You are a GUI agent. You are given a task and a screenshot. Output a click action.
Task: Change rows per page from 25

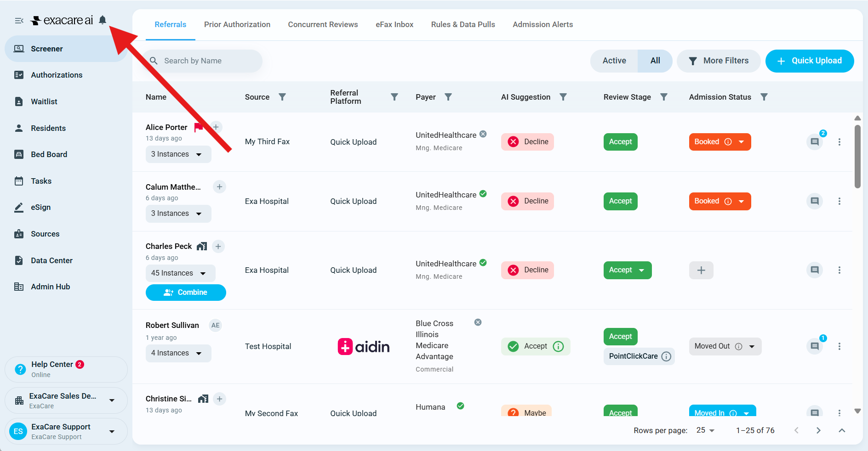click(705, 430)
